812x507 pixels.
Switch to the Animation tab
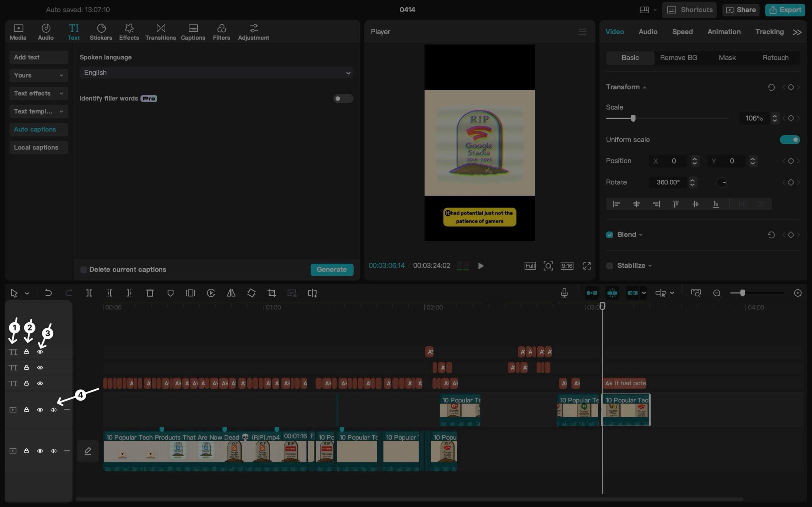724,31
